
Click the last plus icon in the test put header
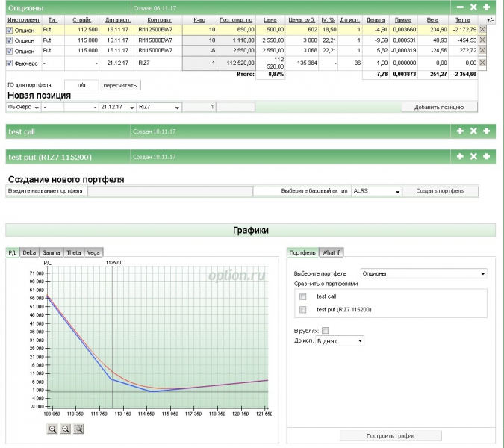click(x=486, y=156)
